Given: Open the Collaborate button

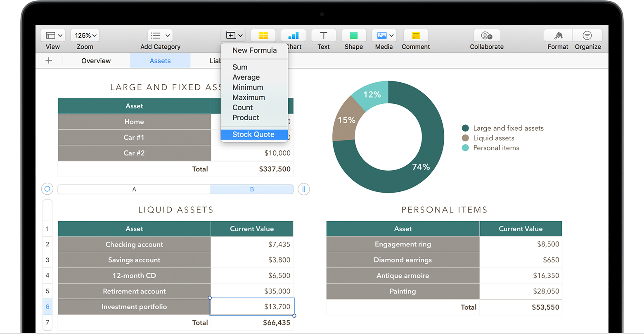Looking at the screenshot, I should (486, 36).
